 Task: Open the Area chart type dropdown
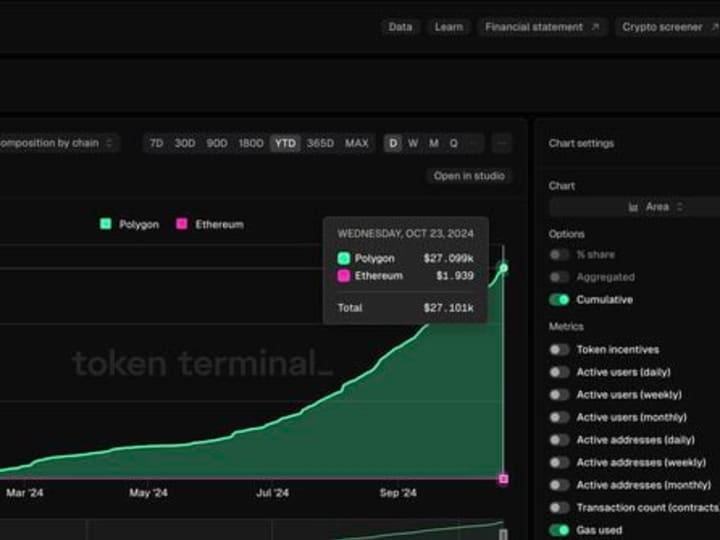click(635, 207)
